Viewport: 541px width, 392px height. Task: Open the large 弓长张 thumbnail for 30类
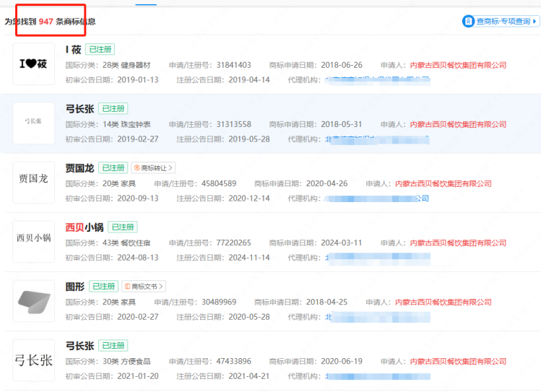click(x=33, y=360)
